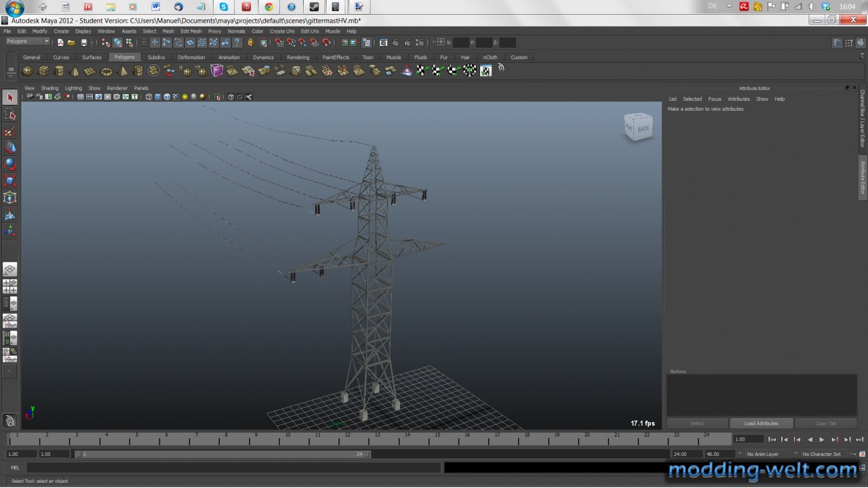Open the panel Renderer menu

coord(118,88)
